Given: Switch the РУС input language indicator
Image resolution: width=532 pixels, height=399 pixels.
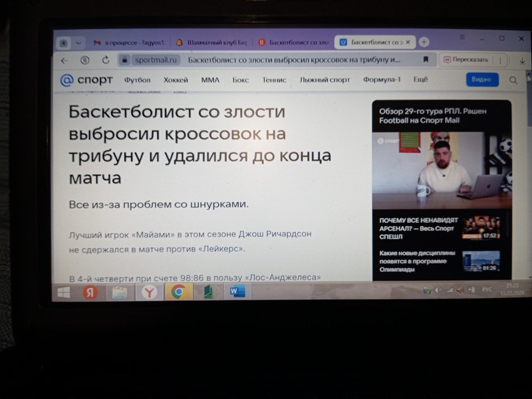Looking at the screenshot, I should tap(487, 290).
